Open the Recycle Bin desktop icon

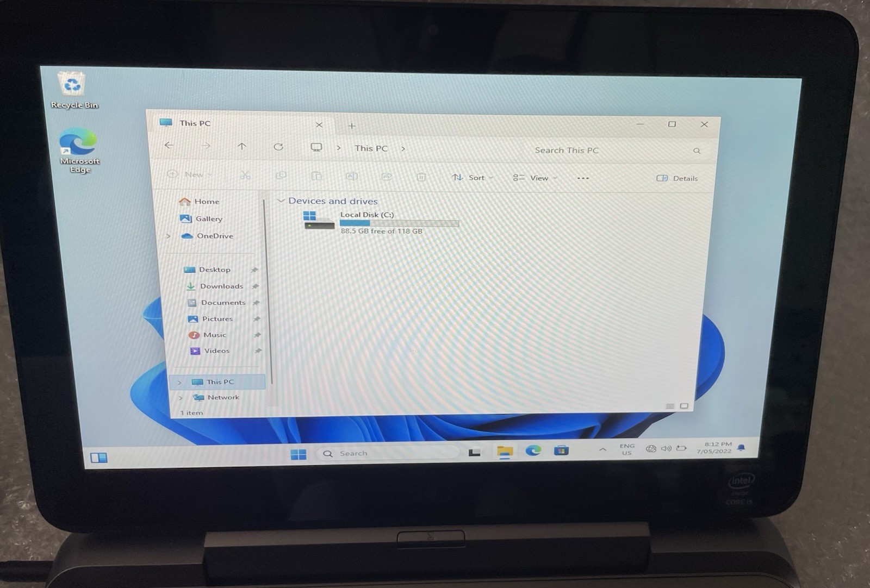point(73,90)
